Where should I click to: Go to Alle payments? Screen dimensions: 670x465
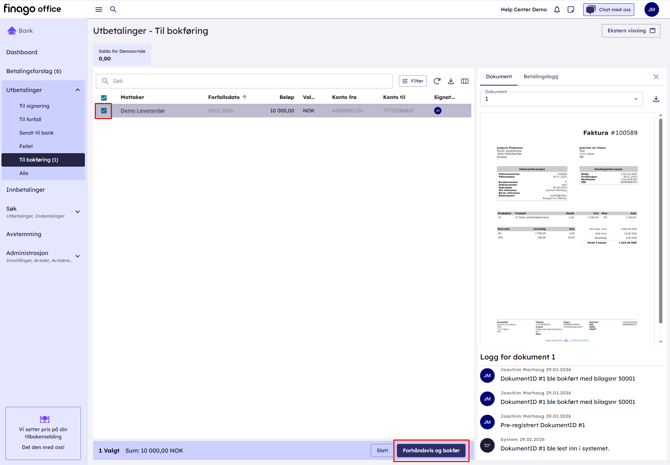pyautogui.click(x=24, y=173)
